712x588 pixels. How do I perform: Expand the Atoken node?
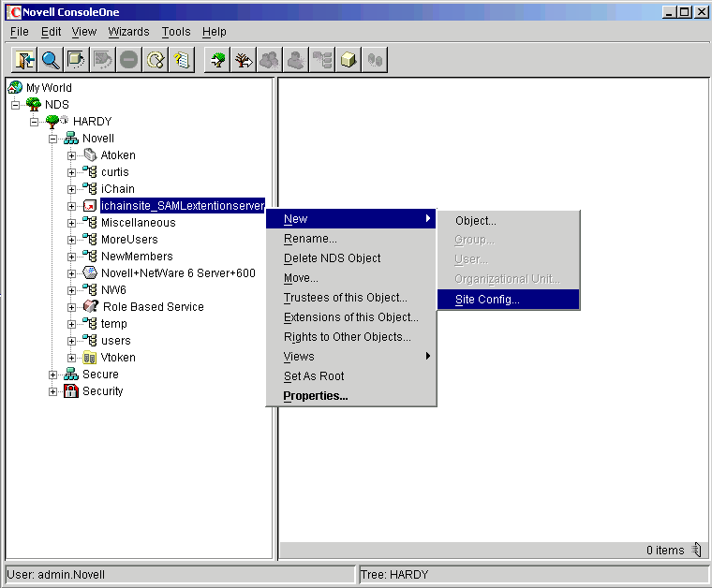(x=71, y=155)
